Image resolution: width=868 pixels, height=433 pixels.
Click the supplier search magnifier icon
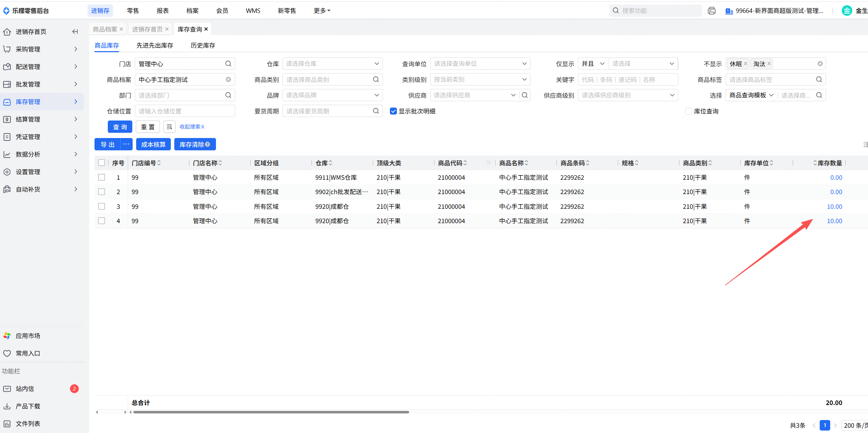pyautogui.click(x=525, y=95)
